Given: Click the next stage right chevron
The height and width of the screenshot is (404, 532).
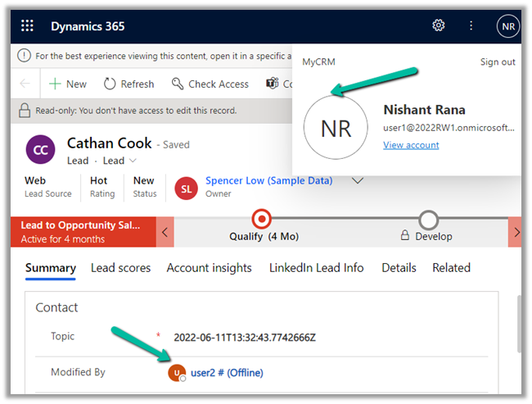Looking at the screenshot, I should point(516,232).
